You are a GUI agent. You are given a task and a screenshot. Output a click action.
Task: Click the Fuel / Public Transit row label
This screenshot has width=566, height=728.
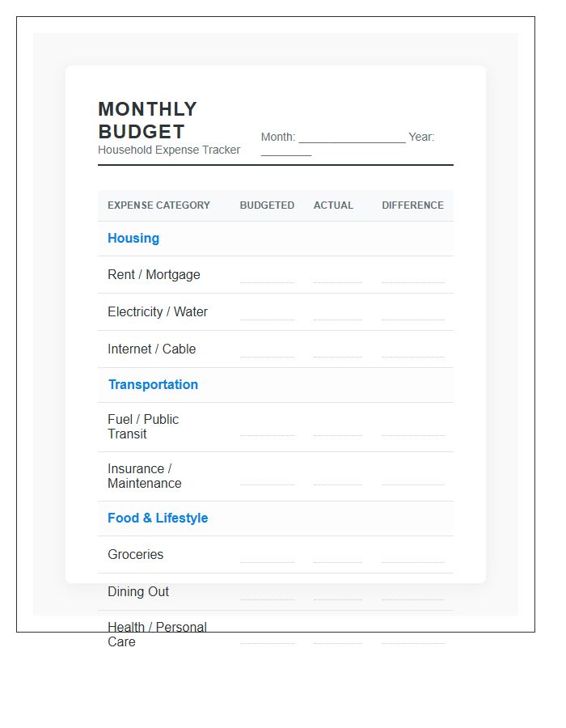click(143, 426)
